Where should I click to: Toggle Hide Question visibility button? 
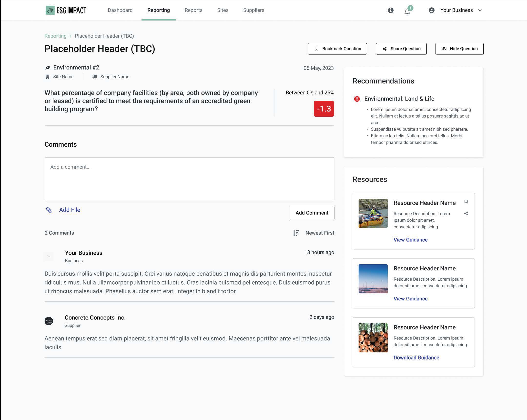459,49
